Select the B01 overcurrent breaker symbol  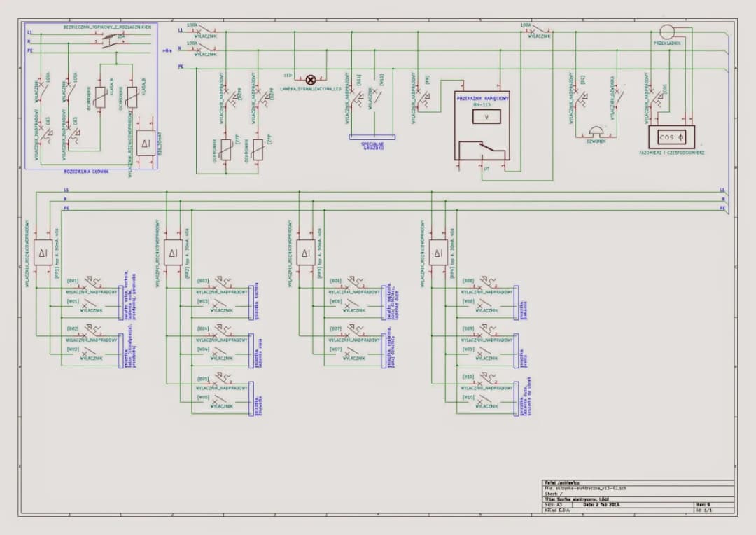coord(90,283)
